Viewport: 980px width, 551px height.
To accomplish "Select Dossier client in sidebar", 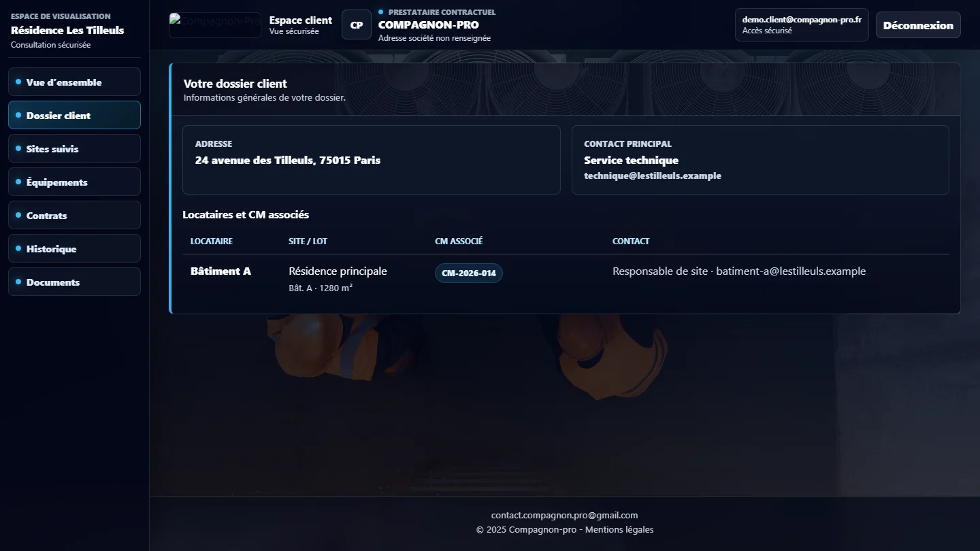I will pos(74,115).
